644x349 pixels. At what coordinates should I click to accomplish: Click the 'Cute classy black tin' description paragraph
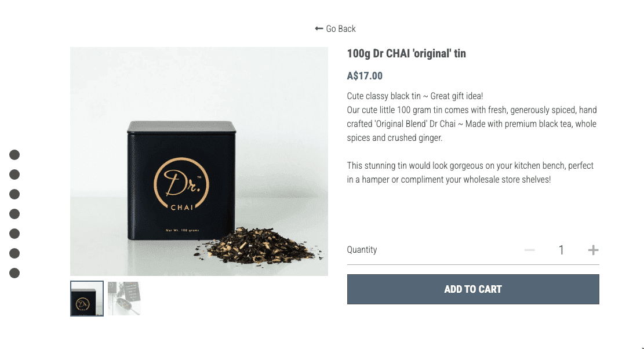coord(472,117)
